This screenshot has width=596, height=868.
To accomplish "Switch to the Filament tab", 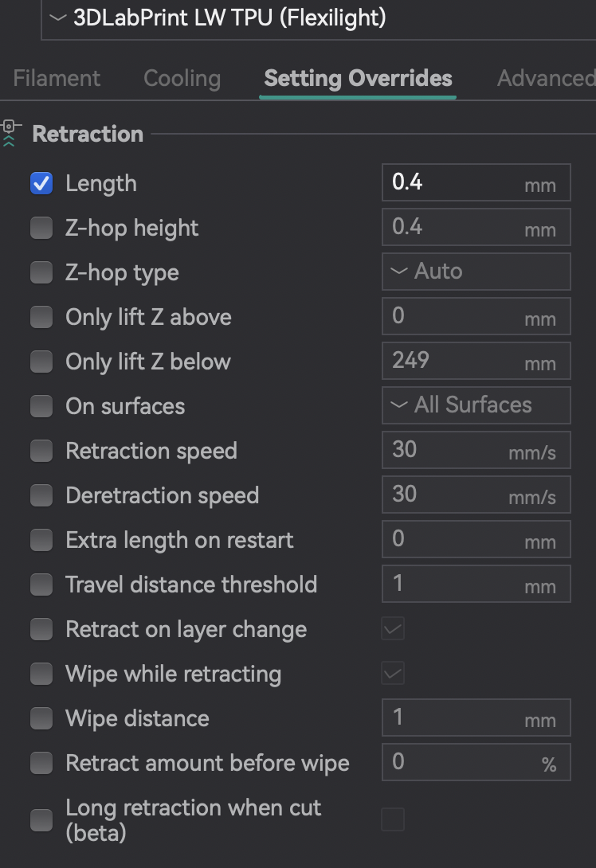I will [56, 78].
